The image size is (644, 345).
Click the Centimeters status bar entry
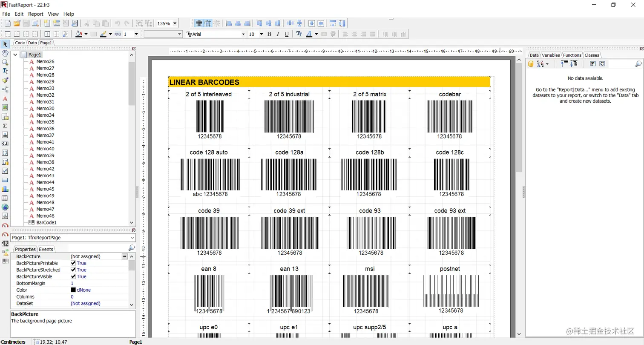[13, 342]
